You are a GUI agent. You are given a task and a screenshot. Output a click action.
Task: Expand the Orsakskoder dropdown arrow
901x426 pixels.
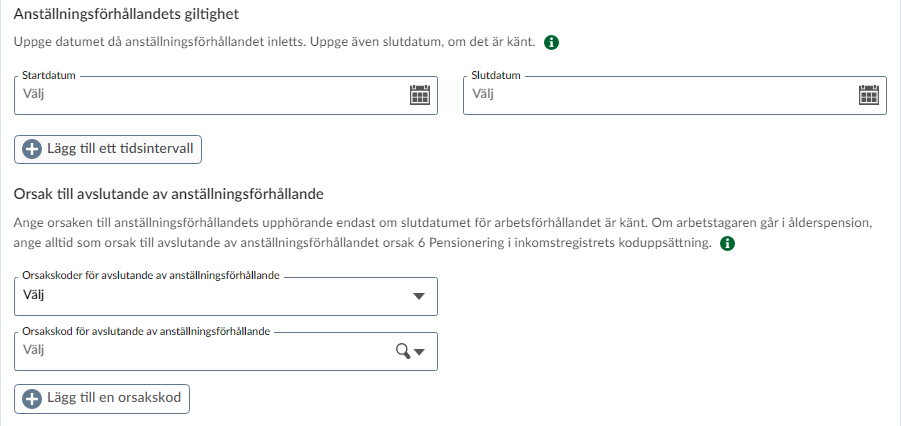[x=419, y=296]
